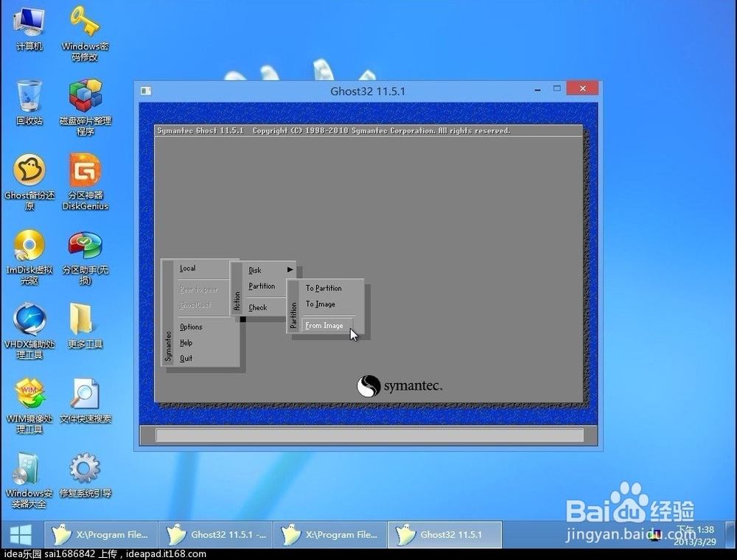Choose To Partition option
This screenshot has width=737, height=560.
324,288
